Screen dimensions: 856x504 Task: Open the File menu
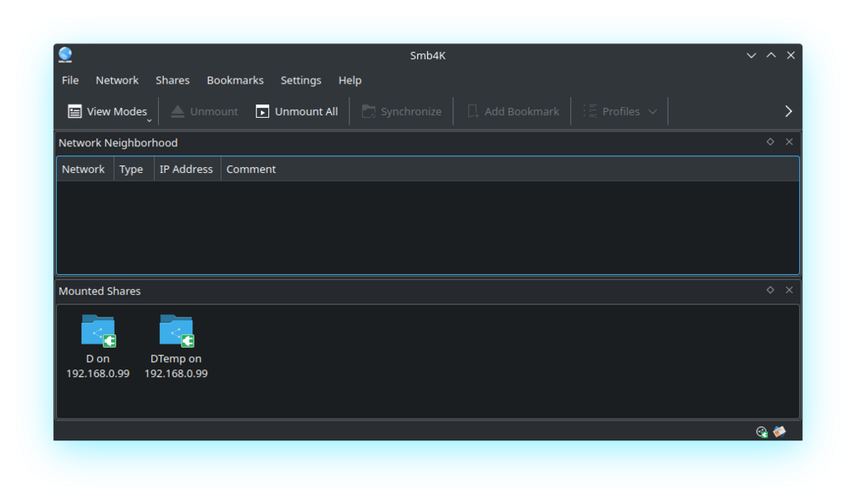(70, 80)
